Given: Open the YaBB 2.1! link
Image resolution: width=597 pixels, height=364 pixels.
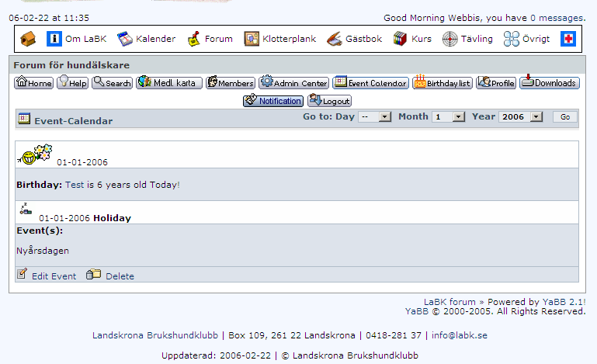Looking at the screenshot, I should [x=564, y=302].
